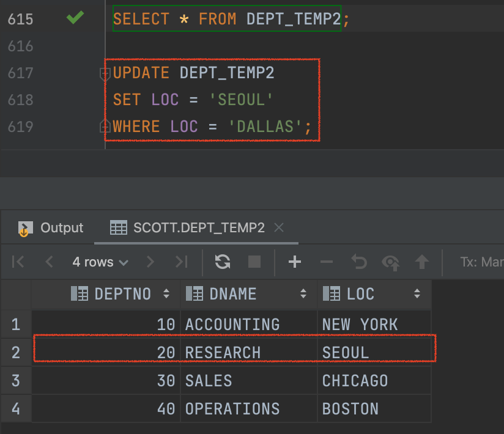Preview pending changes with the eye icon
Screen dimensions: 504x434
(390, 263)
